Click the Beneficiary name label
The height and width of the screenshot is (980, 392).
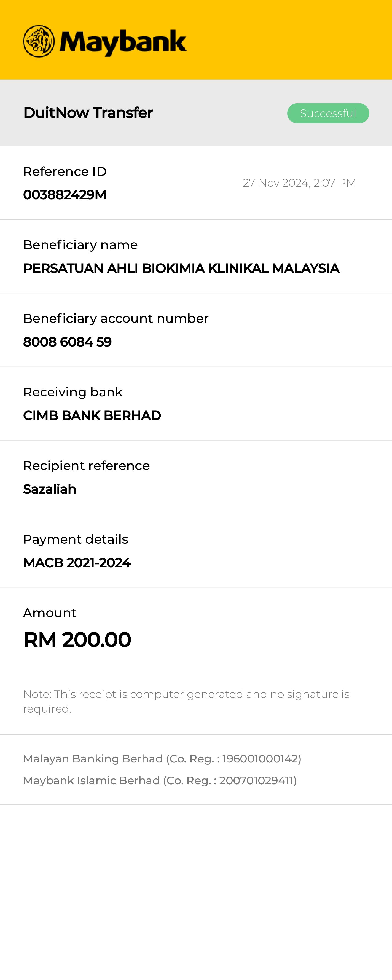point(80,245)
